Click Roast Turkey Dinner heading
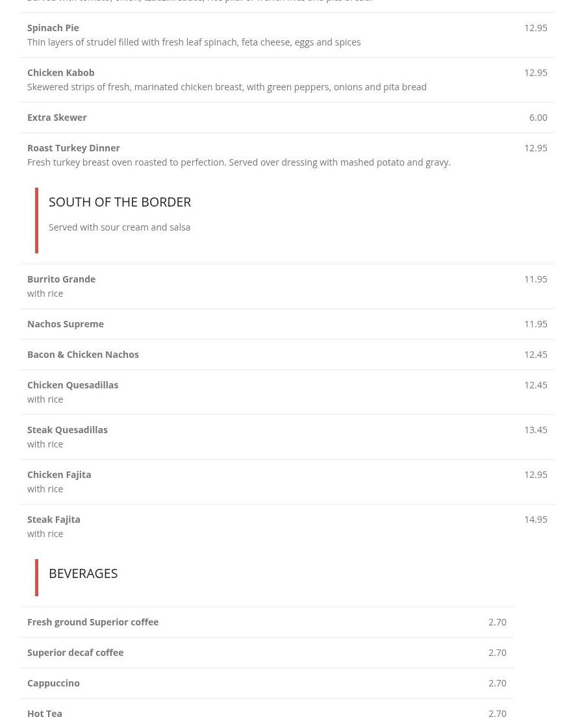Image resolution: width=578 pixels, height=728 pixels. 73,148
